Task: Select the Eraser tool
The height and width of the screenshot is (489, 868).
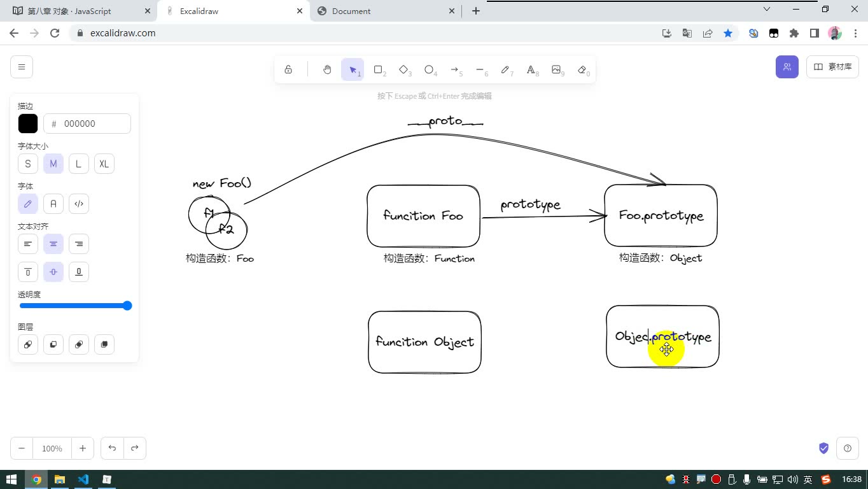Action: (582, 70)
